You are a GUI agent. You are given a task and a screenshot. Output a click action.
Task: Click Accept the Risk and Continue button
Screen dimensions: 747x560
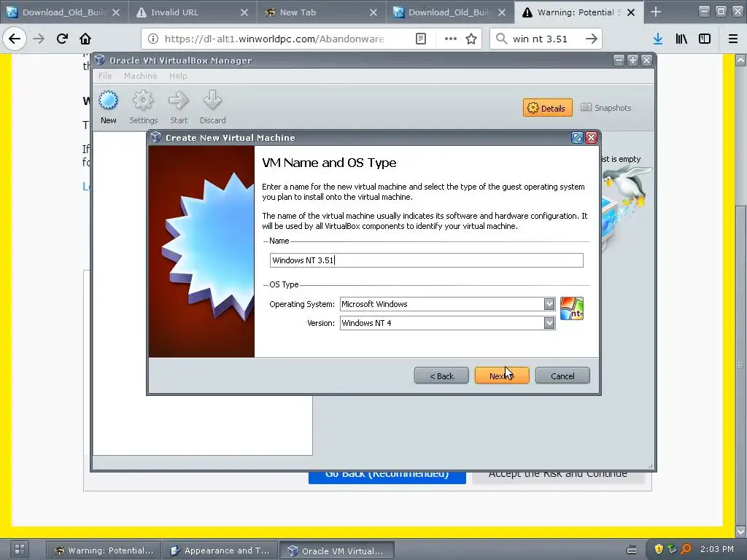558,478
